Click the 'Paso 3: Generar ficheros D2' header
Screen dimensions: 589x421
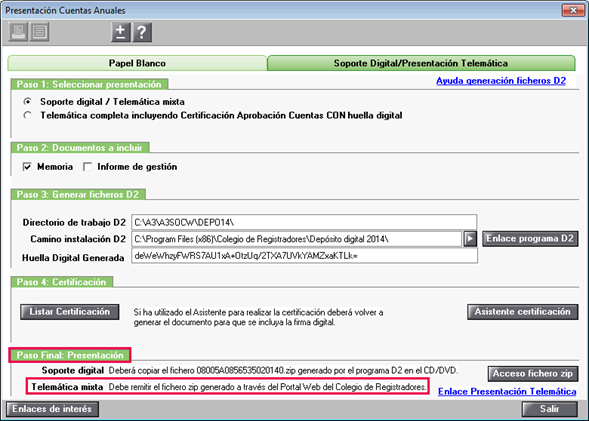click(x=78, y=195)
